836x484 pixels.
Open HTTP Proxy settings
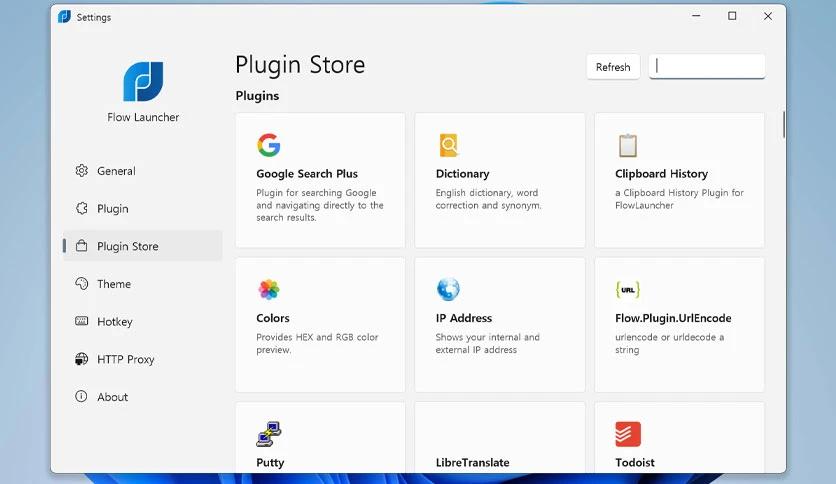pyautogui.click(x=143, y=359)
